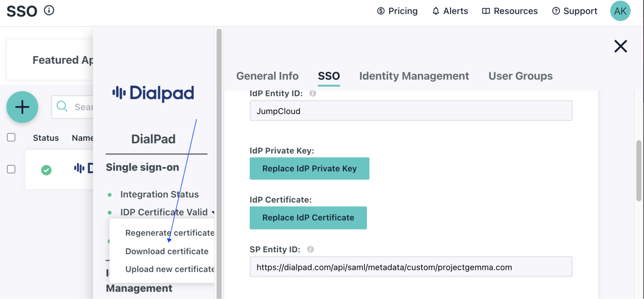The height and width of the screenshot is (299, 644).
Task: Click the SSO info icon in header
Action: click(x=49, y=11)
